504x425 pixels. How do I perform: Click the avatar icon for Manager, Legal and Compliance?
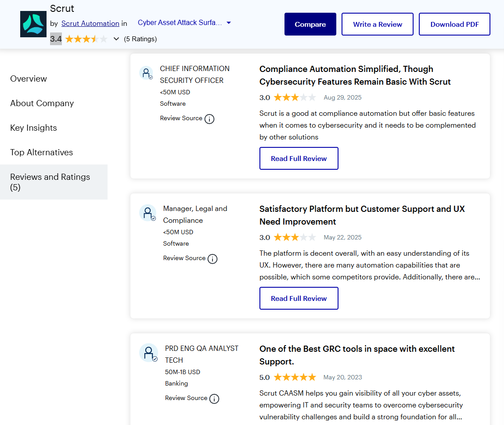coord(148,213)
